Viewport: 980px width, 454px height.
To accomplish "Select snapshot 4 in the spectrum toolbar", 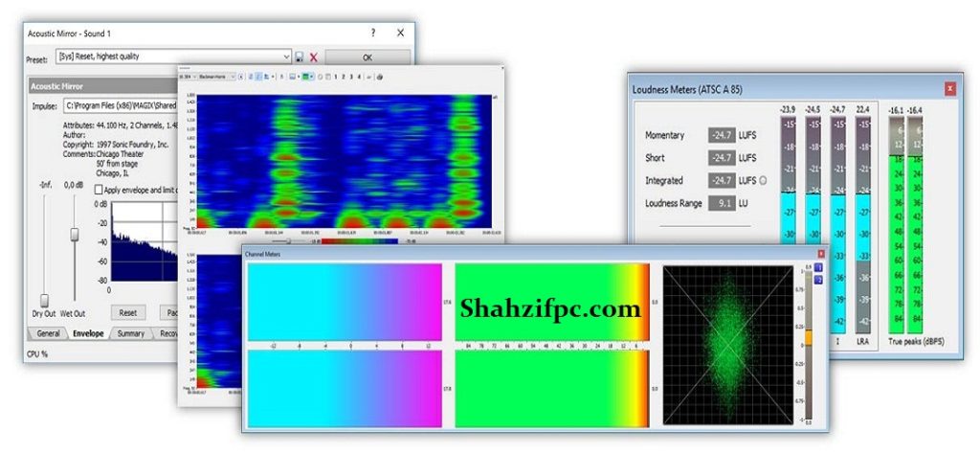I will click(x=360, y=76).
